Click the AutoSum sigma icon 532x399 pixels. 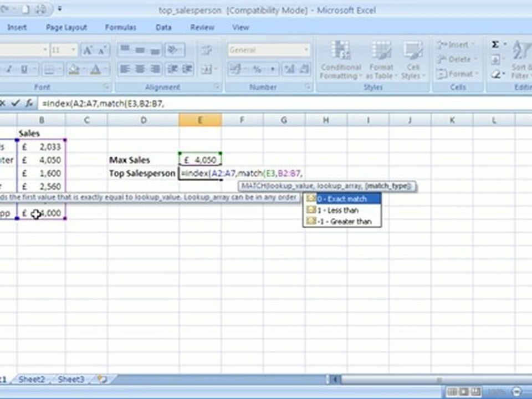tap(495, 44)
